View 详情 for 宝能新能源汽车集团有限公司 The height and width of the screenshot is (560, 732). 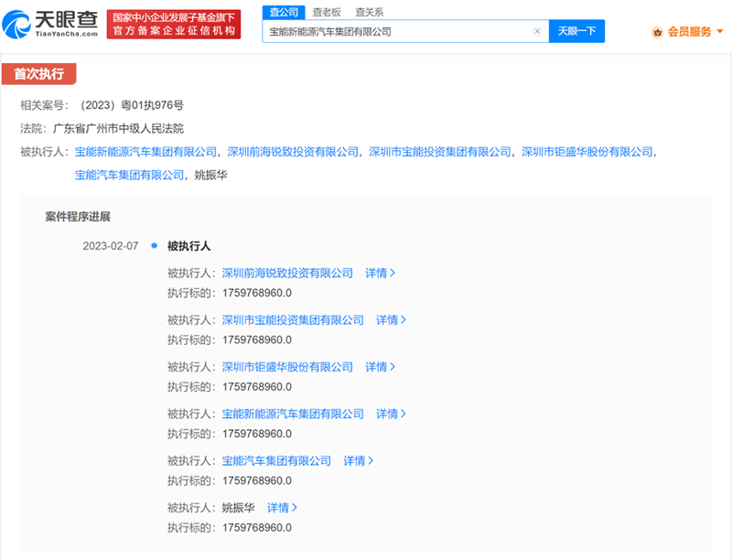(392, 414)
